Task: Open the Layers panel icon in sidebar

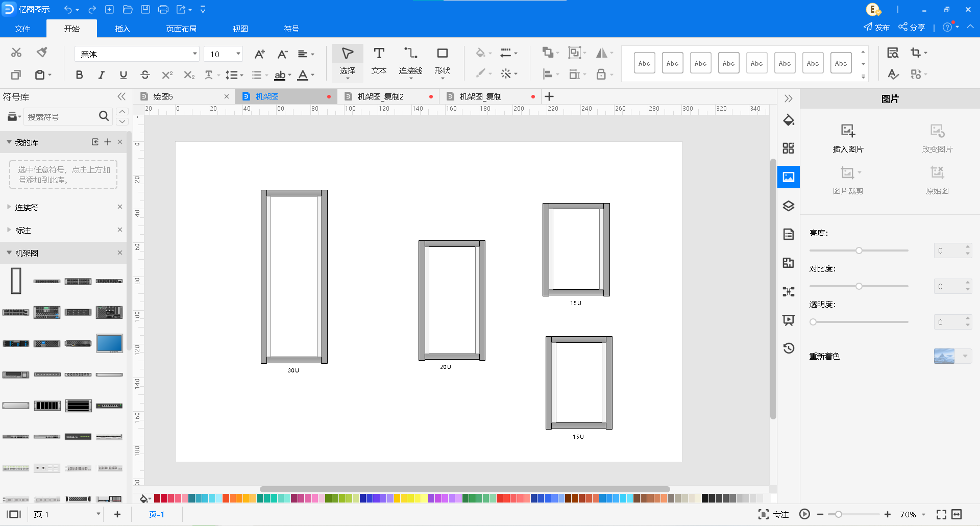Action: tap(789, 206)
